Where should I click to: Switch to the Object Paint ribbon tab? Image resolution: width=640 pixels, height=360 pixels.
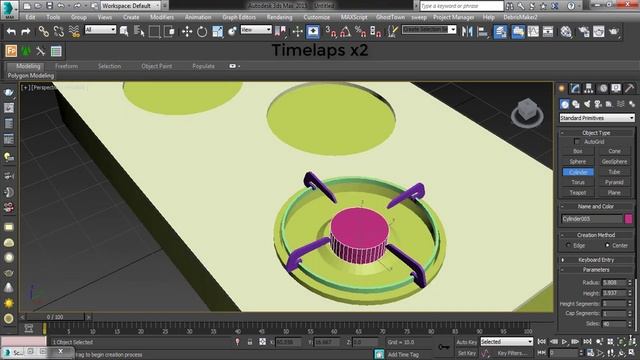(157, 66)
